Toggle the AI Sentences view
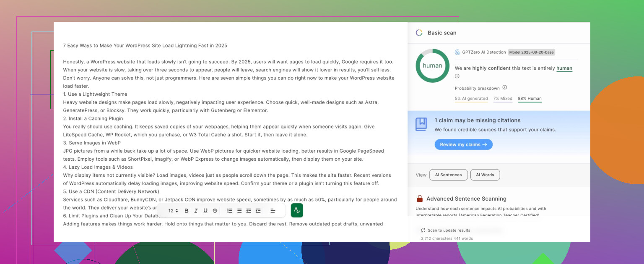 coord(448,175)
